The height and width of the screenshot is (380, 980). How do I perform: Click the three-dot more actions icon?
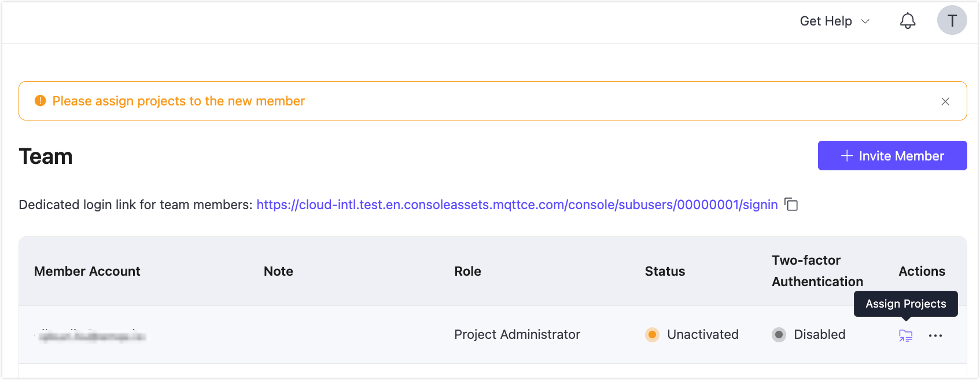(936, 335)
